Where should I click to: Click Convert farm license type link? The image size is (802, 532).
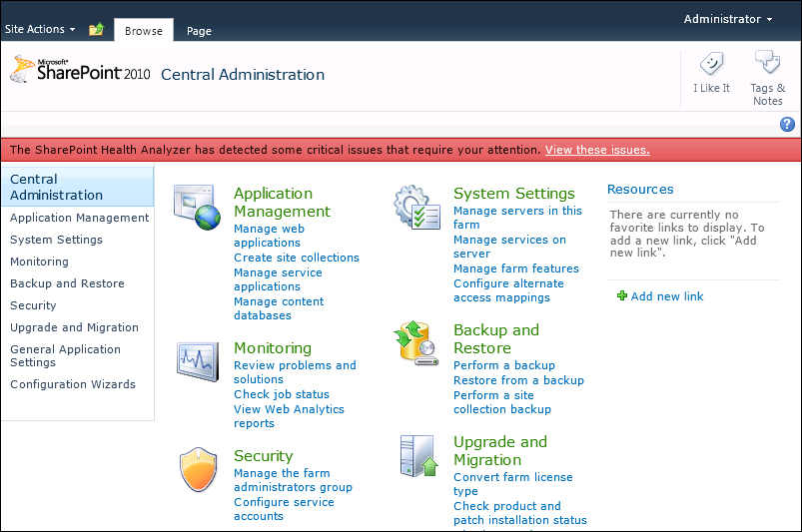(x=513, y=484)
